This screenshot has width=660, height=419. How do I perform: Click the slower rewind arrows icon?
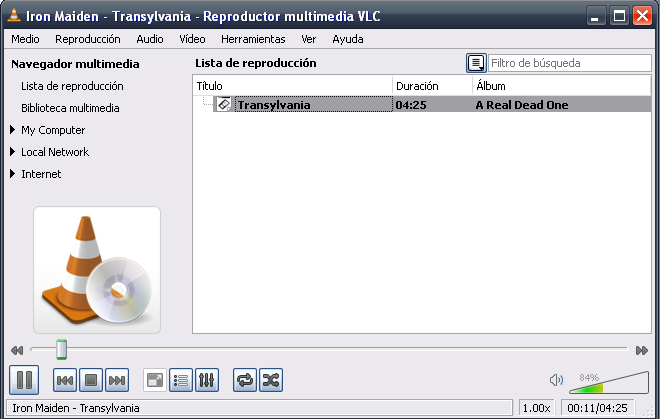point(17,350)
